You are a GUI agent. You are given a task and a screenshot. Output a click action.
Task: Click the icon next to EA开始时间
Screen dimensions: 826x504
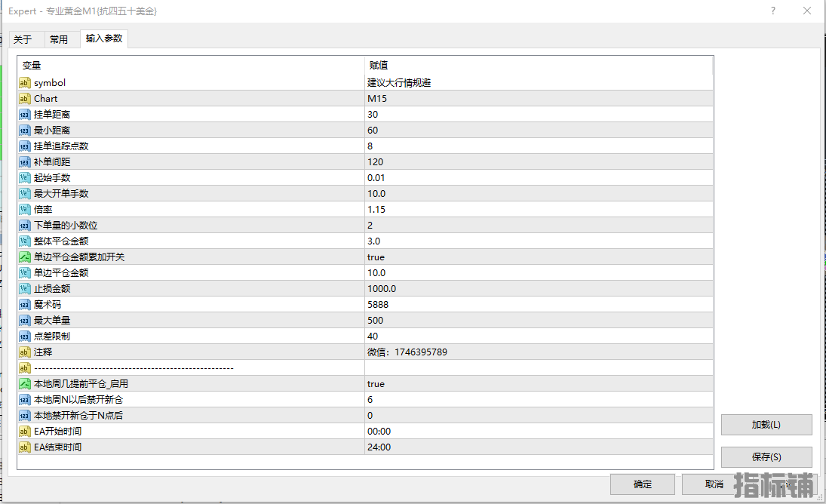(x=25, y=432)
